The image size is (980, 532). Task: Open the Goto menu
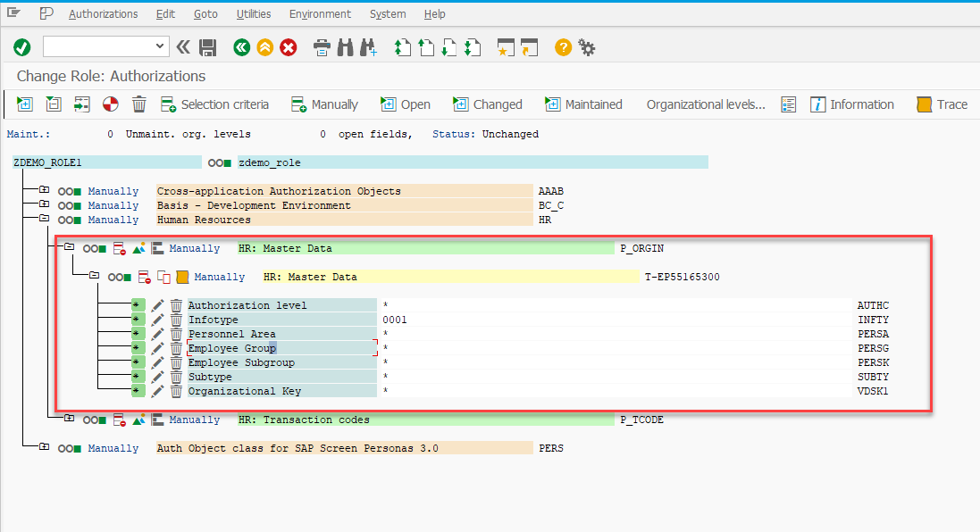click(205, 13)
